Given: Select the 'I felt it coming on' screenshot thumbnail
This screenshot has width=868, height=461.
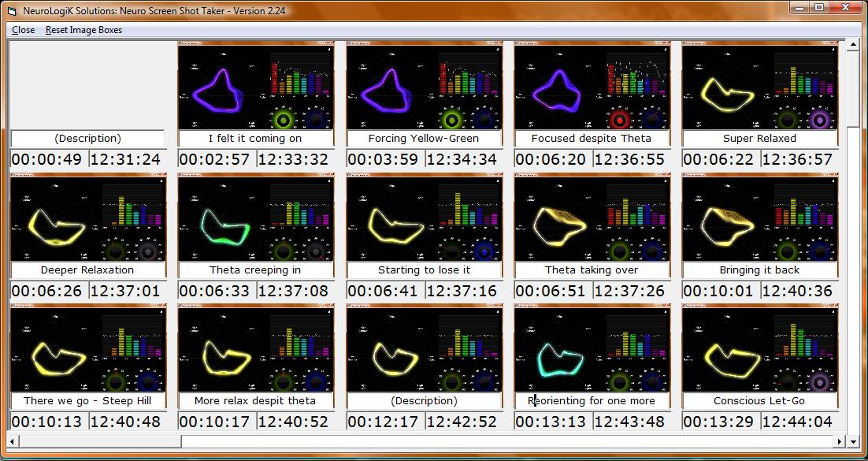Looking at the screenshot, I should click(x=255, y=87).
